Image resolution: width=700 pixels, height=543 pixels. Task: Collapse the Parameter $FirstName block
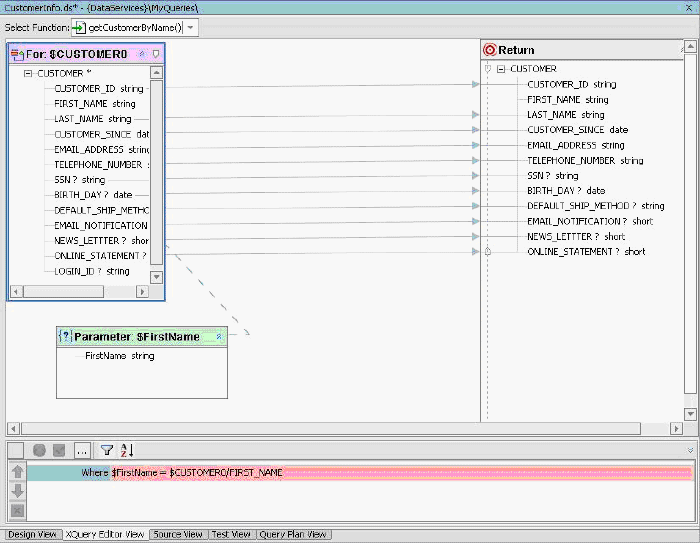(219, 336)
